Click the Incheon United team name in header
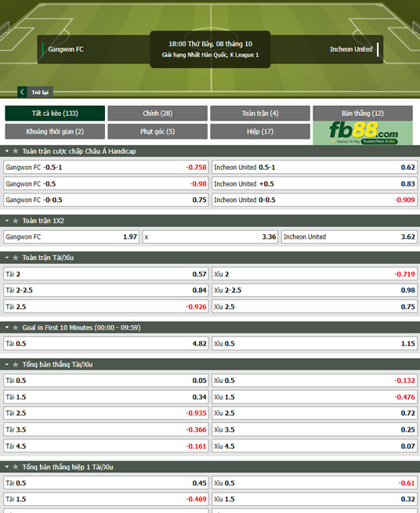Image resolution: width=420 pixels, height=513 pixels. coord(351,49)
